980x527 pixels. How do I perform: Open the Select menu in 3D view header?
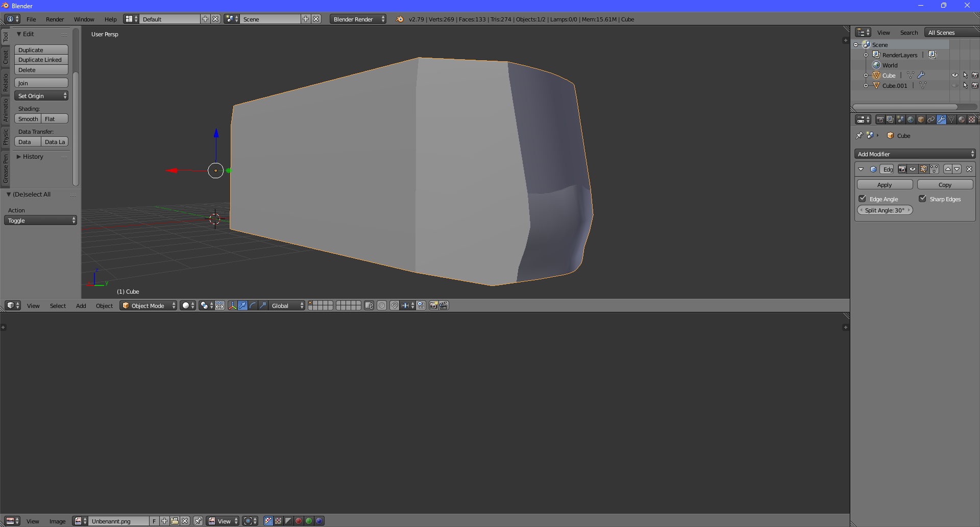tap(58, 306)
